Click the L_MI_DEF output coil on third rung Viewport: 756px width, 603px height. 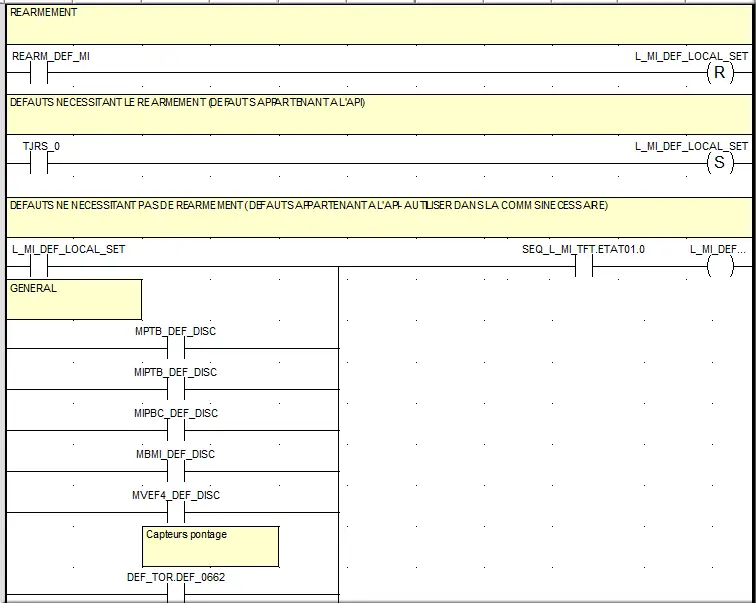[x=718, y=267]
